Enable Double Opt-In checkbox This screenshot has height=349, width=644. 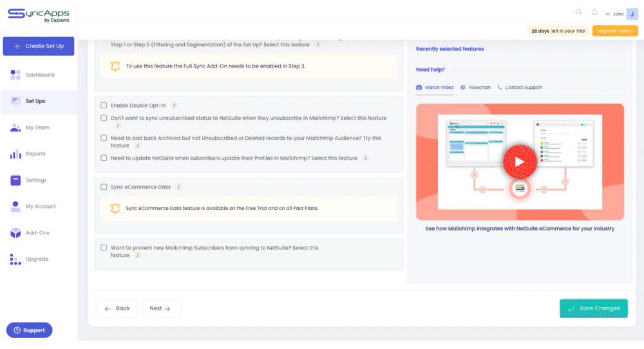click(x=104, y=106)
